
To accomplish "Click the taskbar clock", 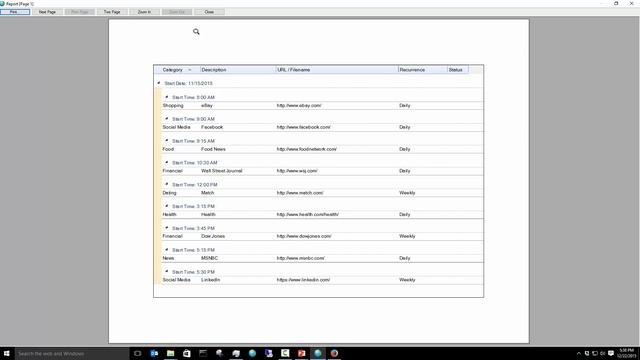I will (x=627, y=353).
